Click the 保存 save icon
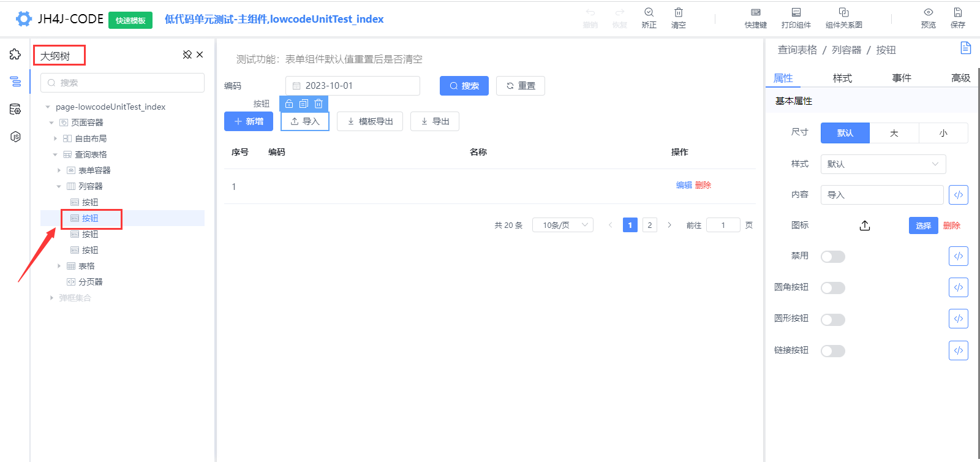This screenshot has height=462, width=980. (958, 12)
